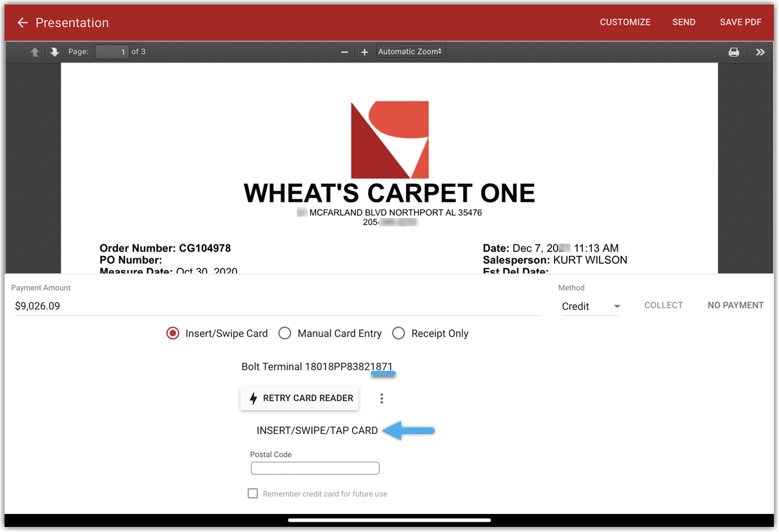This screenshot has height=532, width=779.
Task: Click the NO PAYMENT button
Action: click(x=735, y=305)
